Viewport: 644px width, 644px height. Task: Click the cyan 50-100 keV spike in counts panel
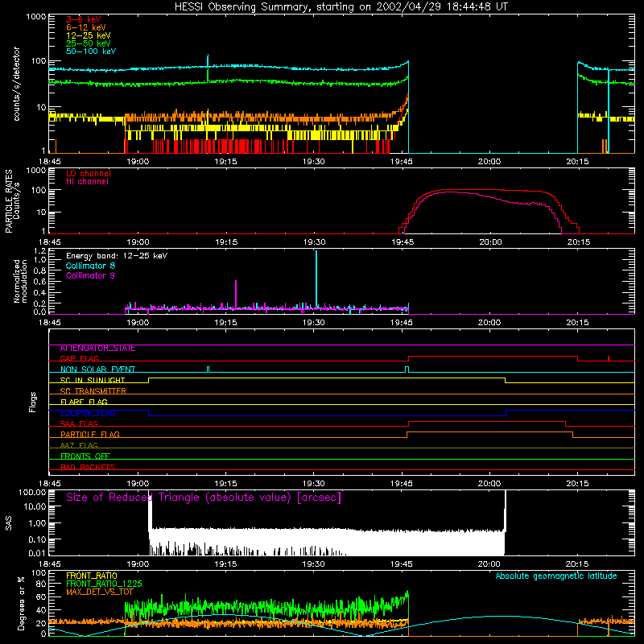(208, 60)
